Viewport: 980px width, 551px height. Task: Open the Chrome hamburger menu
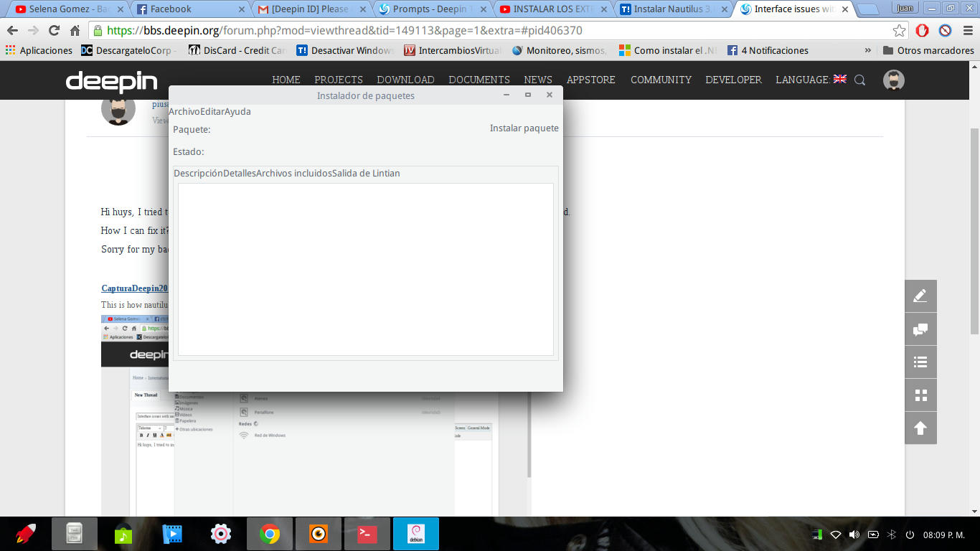click(967, 31)
